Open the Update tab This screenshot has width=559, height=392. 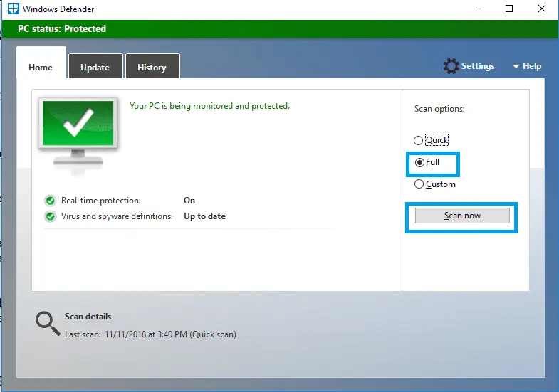(x=95, y=68)
